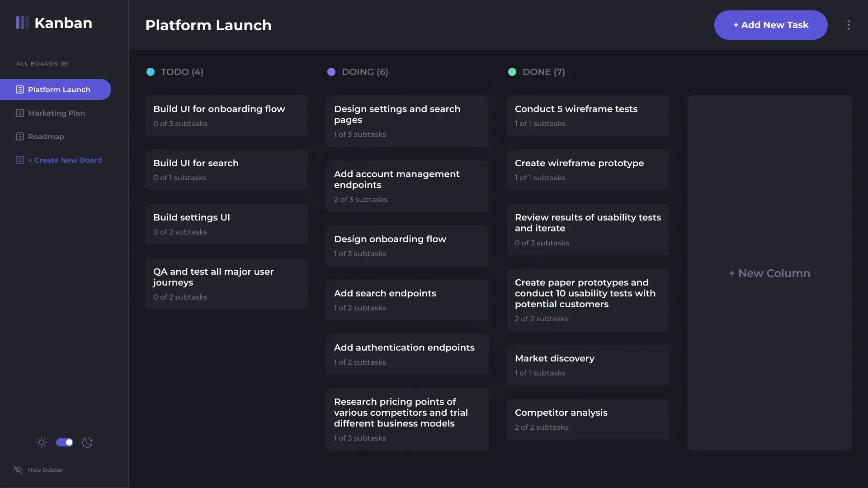Click the moon dark-mode icon
868x488 pixels.
click(x=87, y=442)
